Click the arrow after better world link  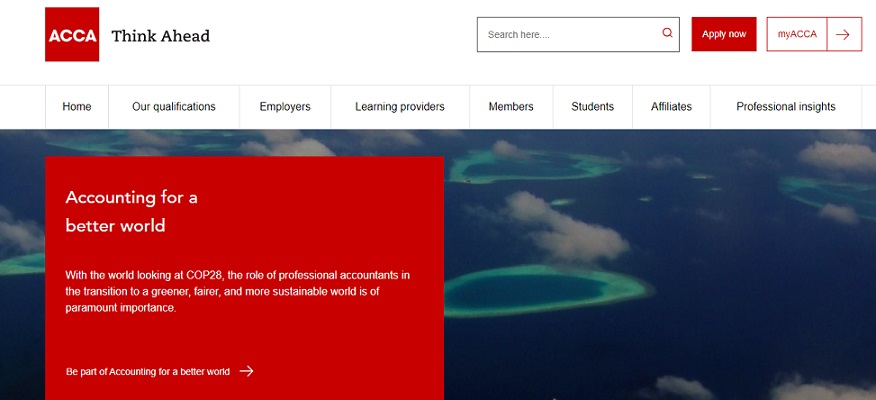coord(246,371)
